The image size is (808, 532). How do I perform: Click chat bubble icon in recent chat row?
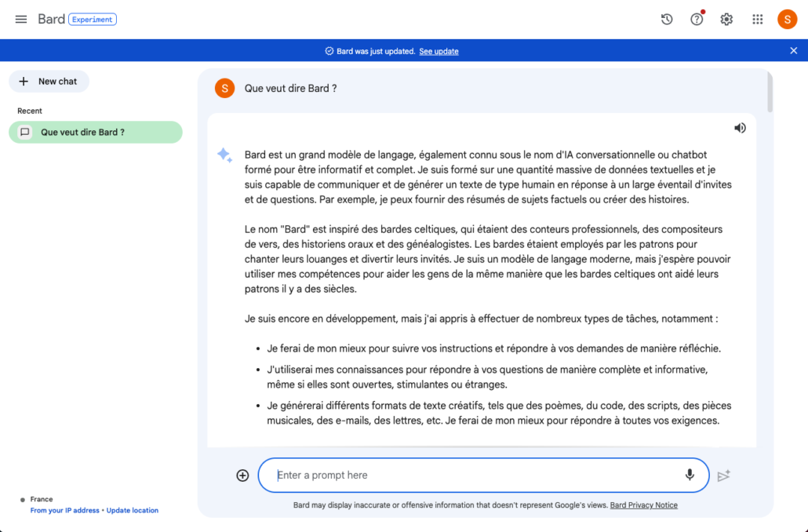coord(25,132)
